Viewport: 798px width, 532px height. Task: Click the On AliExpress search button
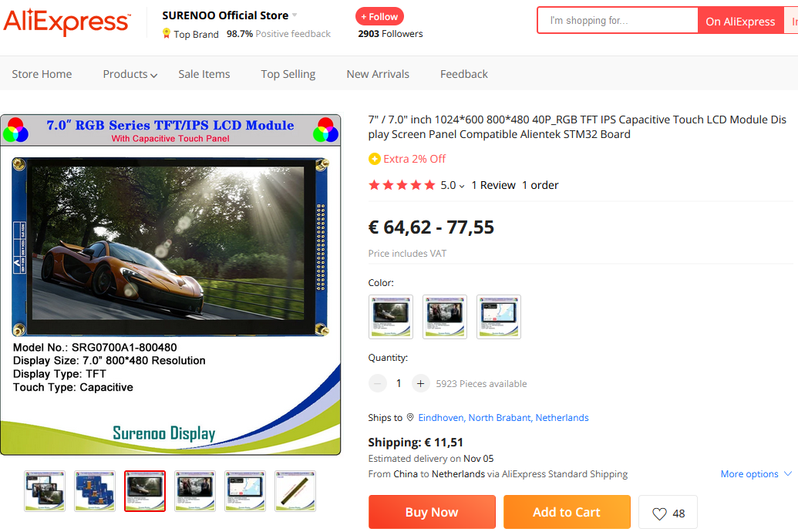pos(740,21)
